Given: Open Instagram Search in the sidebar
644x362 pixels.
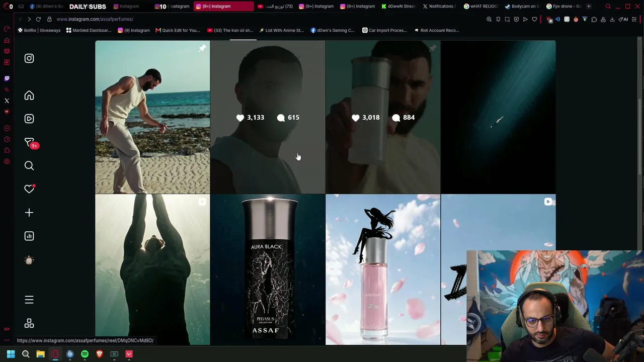Looking at the screenshot, I should (29, 166).
